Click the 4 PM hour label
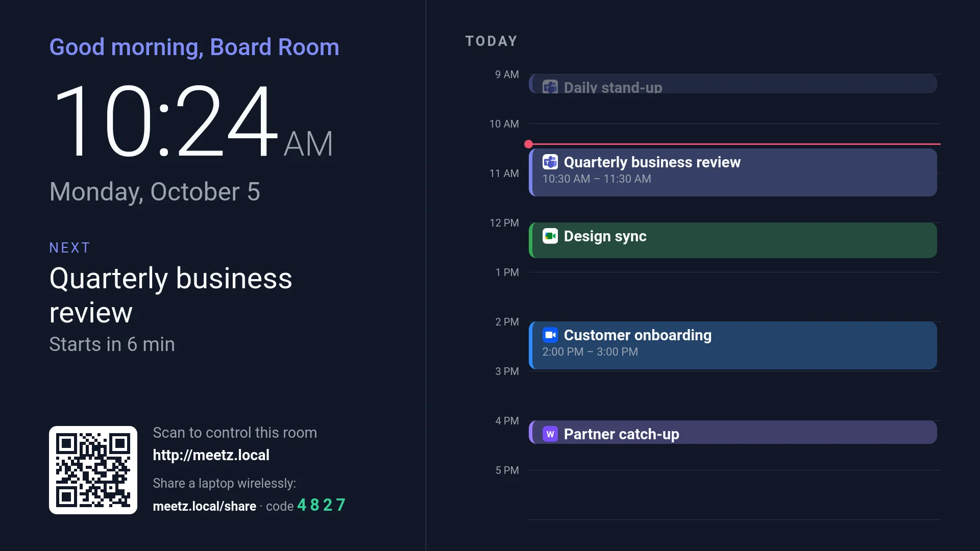The width and height of the screenshot is (980, 551). pos(507,421)
